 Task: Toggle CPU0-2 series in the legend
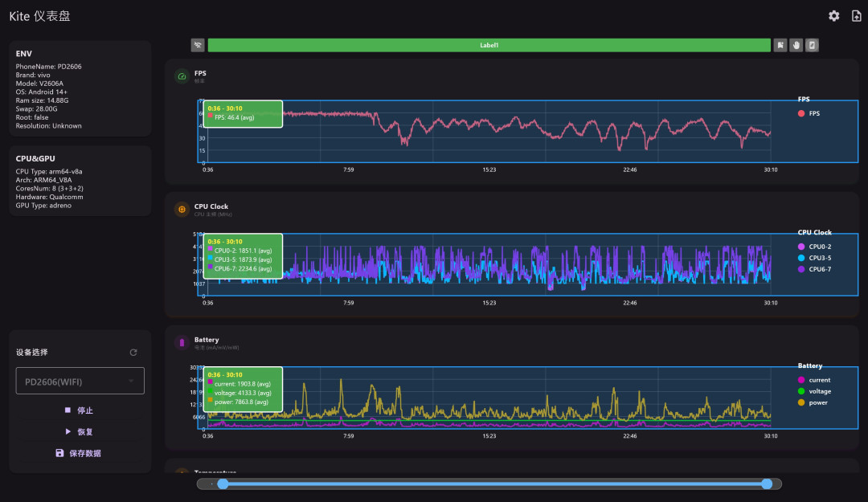(814, 247)
